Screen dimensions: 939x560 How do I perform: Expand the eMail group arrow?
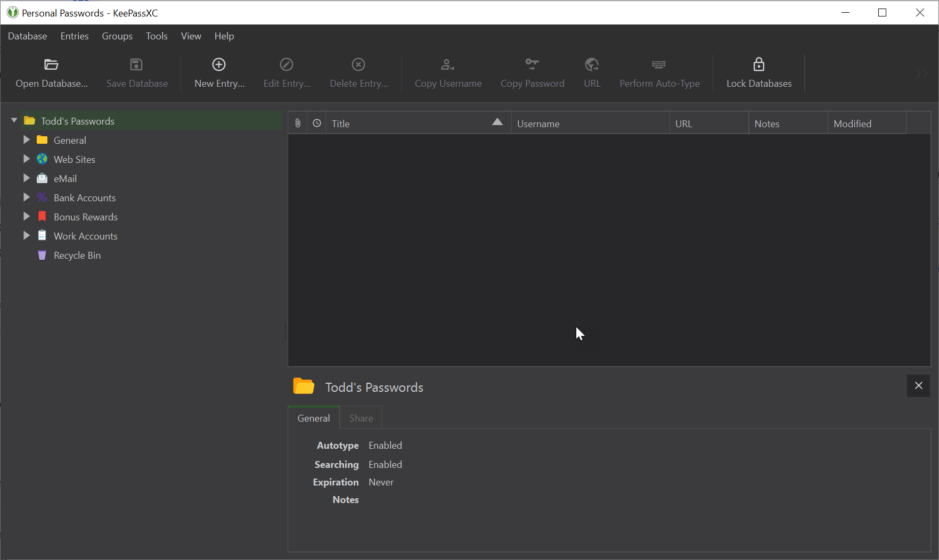point(26,178)
